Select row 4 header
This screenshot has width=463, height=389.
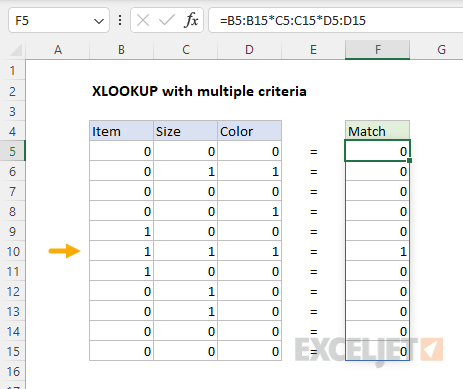click(13, 131)
